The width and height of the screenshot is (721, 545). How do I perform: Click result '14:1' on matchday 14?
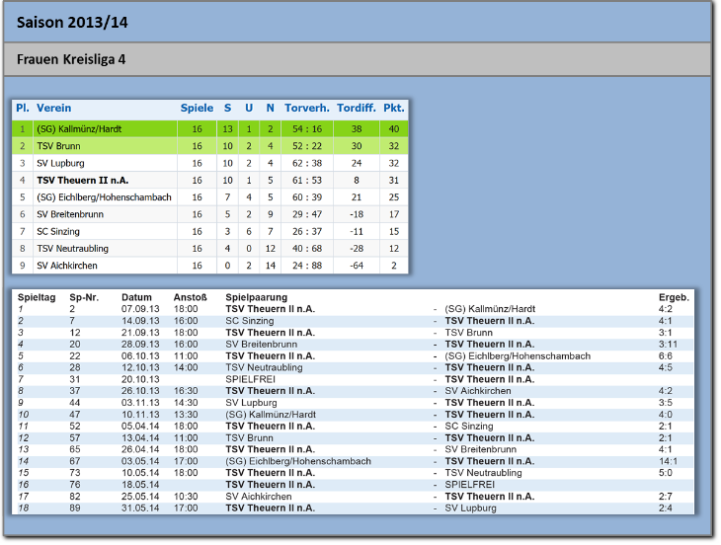668,461
